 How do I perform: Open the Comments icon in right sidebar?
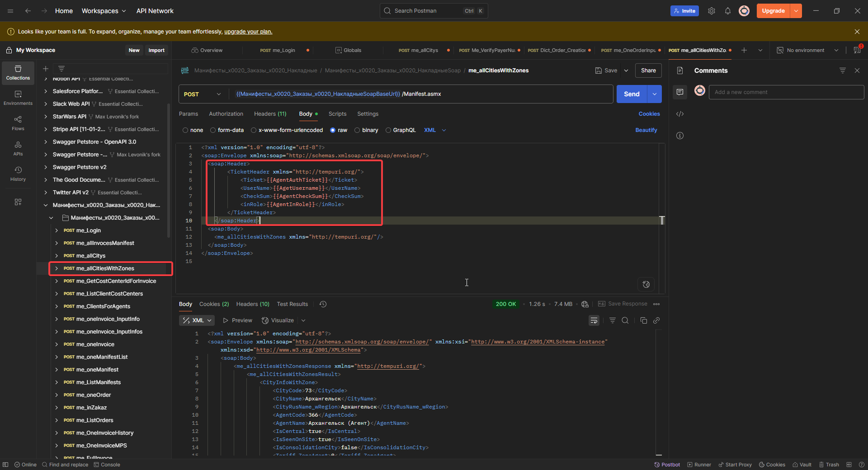(680, 92)
